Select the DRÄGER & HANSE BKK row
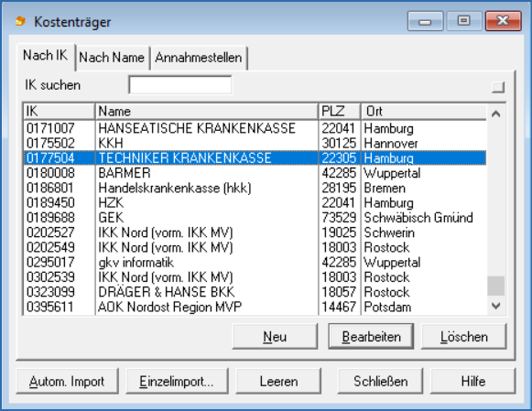This screenshot has width=532, height=411. click(255, 292)
